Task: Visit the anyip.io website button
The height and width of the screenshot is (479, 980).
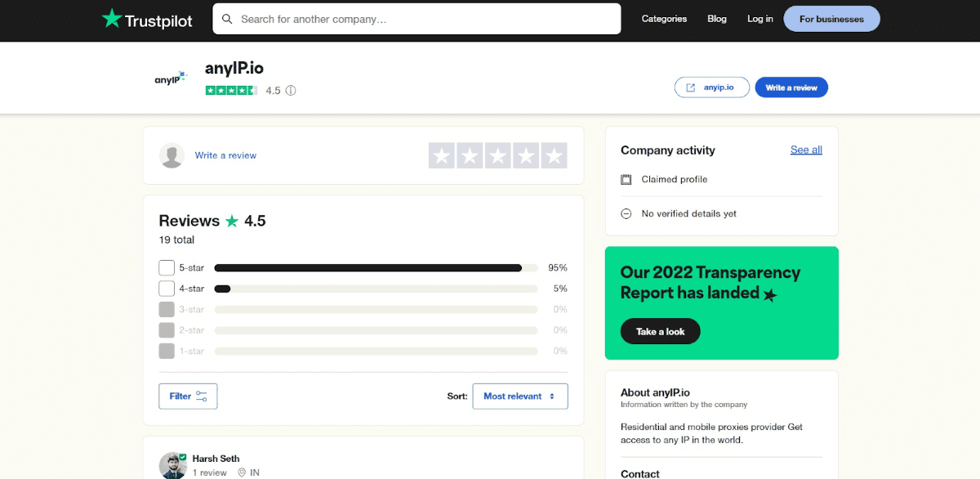Action: [711, 87]
